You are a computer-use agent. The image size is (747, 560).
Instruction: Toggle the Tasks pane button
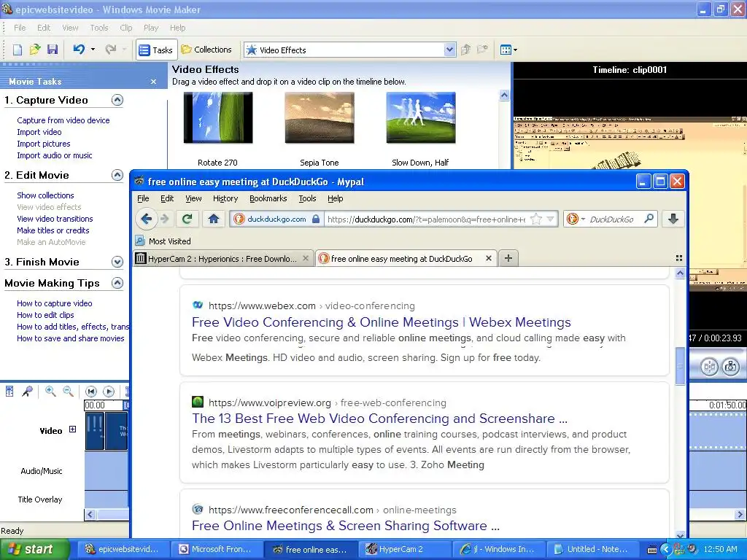[x=156, y=50]
